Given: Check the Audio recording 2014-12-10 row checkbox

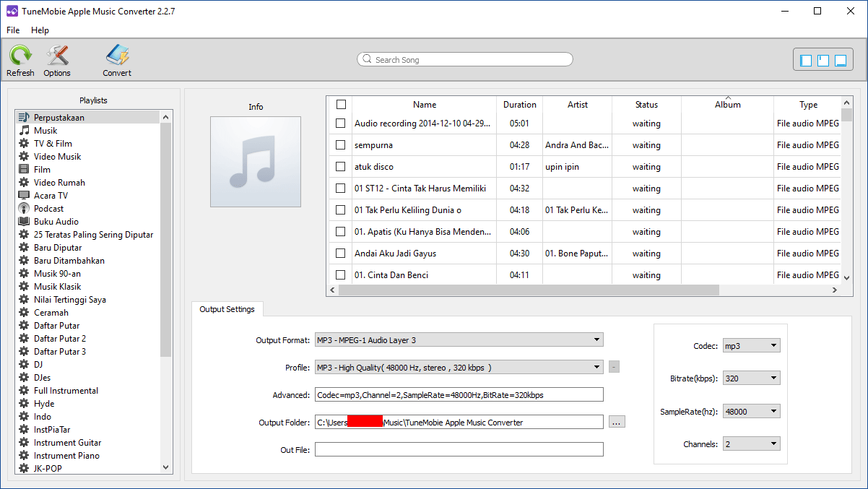Looking at the screenshot, I should pos(341,123).
